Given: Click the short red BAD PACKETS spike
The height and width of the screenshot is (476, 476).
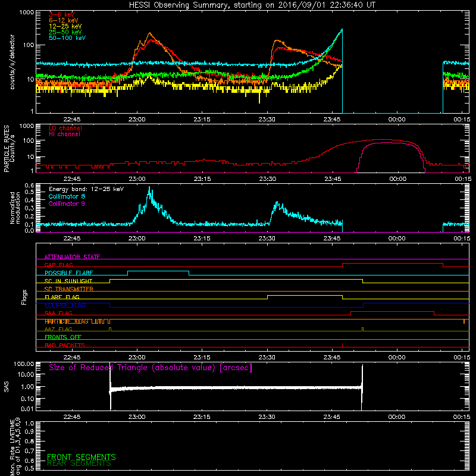Looking at the screenshot, I should pos(343,345).
